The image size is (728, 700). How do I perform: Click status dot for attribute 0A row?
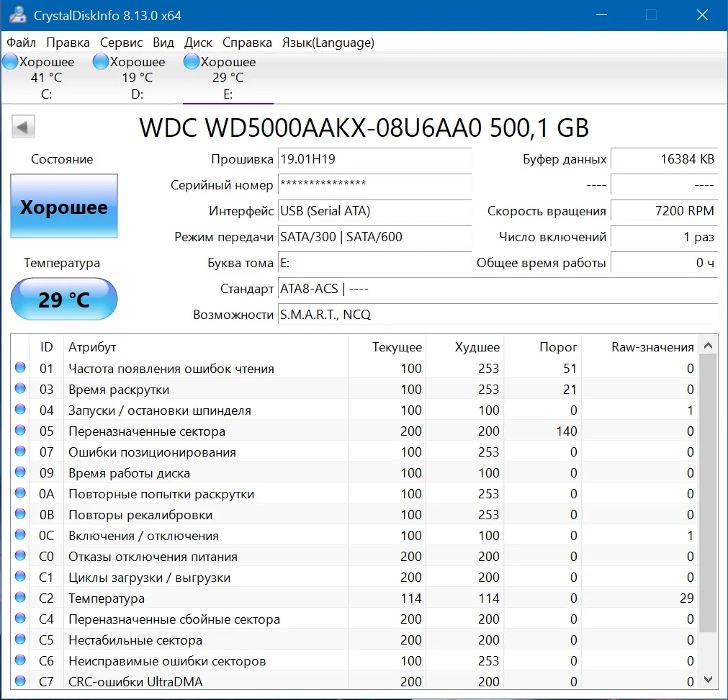coord(20,493)
